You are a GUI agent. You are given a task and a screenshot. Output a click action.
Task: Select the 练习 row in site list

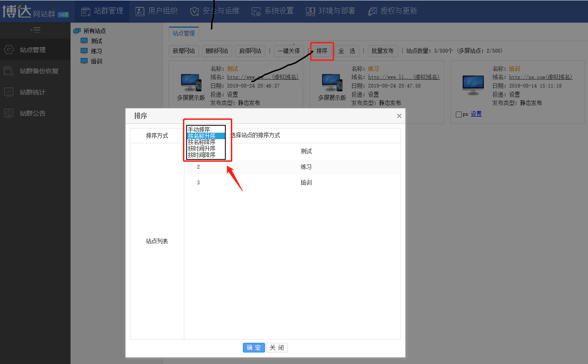click(306, 167)
